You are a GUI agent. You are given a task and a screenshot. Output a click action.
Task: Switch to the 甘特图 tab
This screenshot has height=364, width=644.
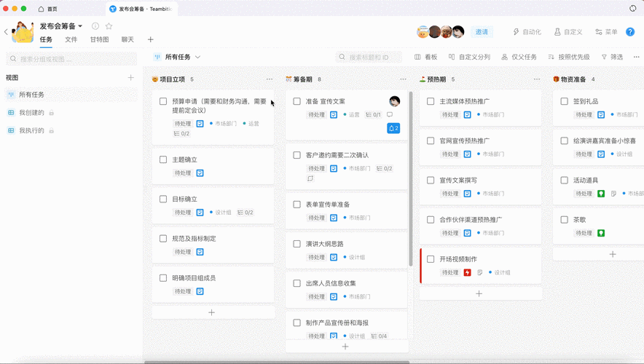(x=99, y=39)
